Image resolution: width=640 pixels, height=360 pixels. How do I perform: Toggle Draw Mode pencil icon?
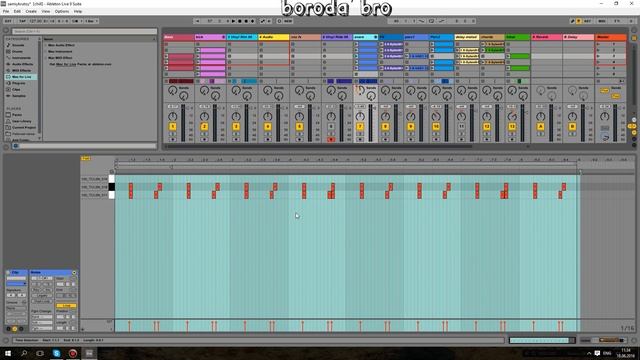click(x=573, y=21)
